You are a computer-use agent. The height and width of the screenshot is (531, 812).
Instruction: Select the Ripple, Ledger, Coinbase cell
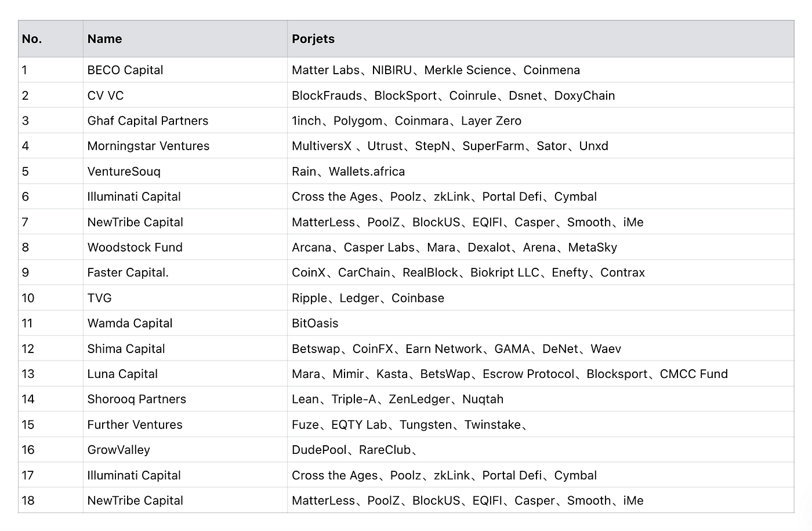(x=541, y=298)
